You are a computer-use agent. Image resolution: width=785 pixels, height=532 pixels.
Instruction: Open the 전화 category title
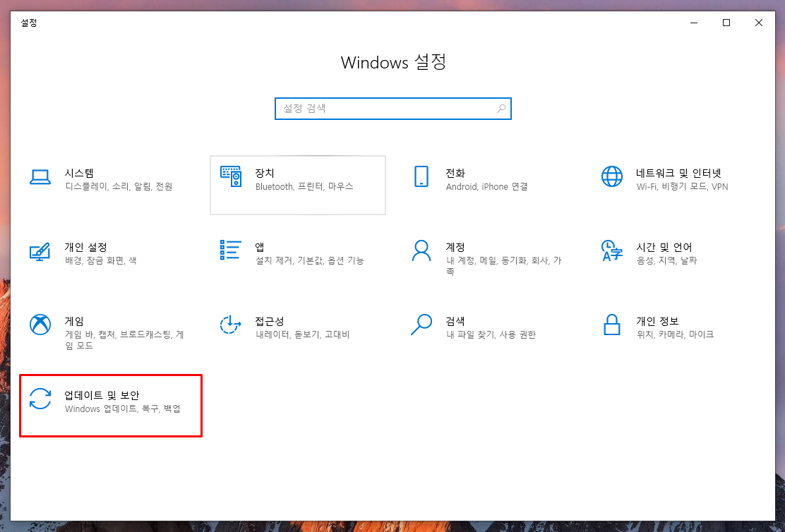(455, 173)
